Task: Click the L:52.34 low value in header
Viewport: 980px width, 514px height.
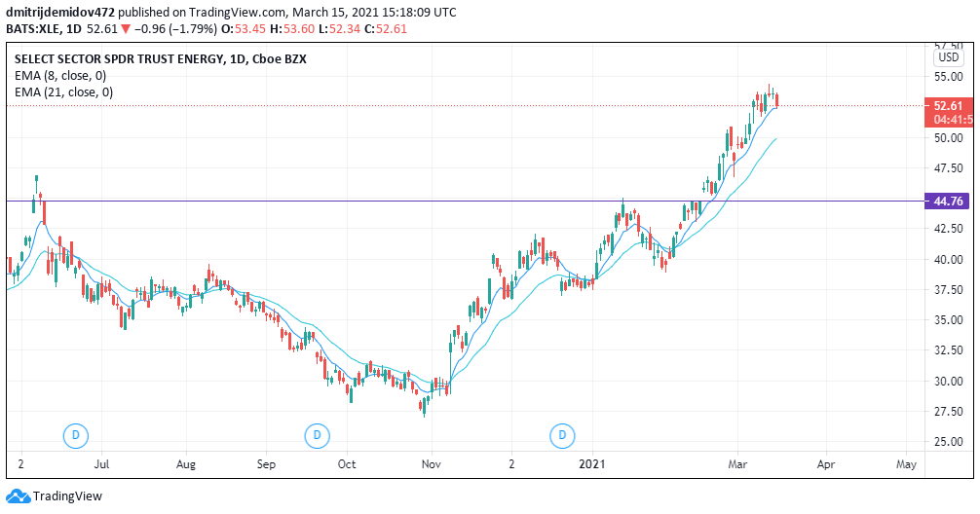Action: coord(339,29)
